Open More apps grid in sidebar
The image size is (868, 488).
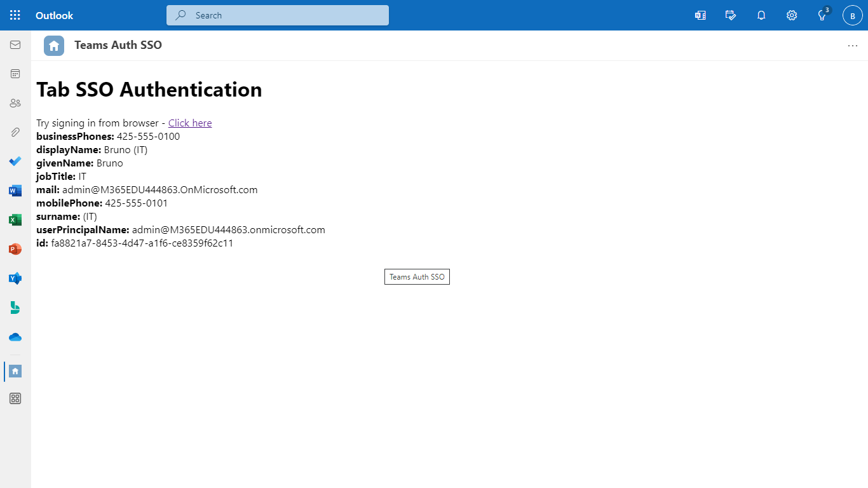15,398
